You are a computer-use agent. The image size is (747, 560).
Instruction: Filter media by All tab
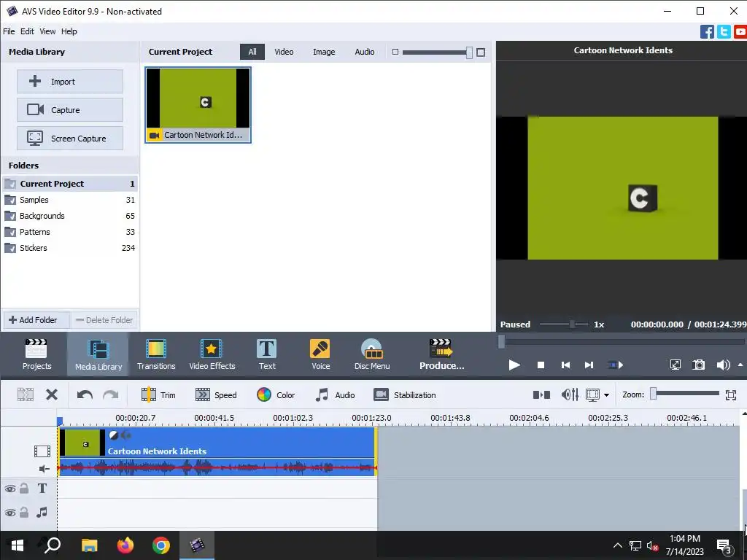click(252, 52)
